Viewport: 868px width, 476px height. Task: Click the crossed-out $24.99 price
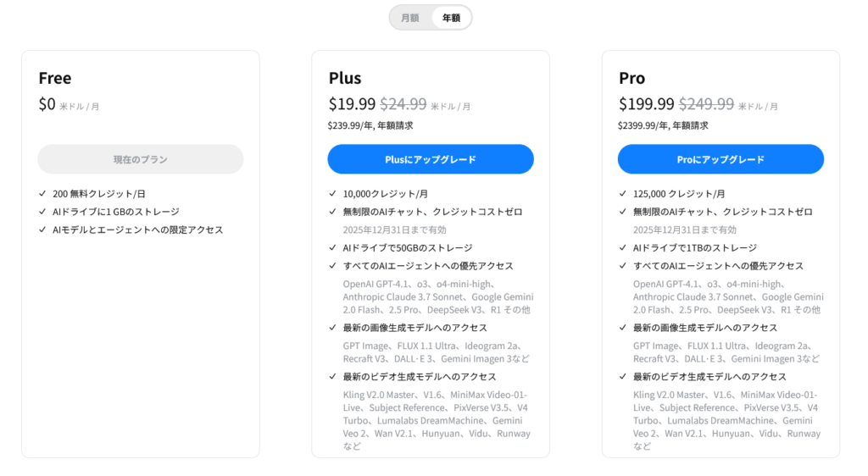[x=403, y=104]
